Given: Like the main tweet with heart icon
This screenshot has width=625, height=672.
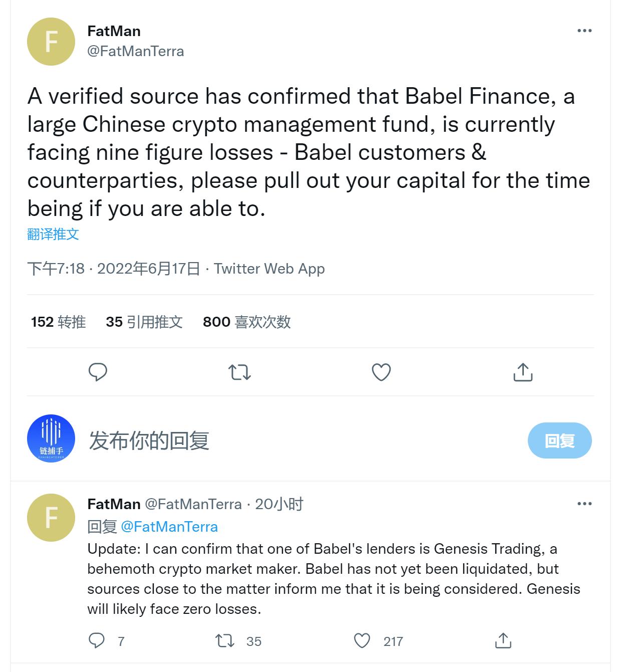Looking at the screenshot, I should 382,372.
